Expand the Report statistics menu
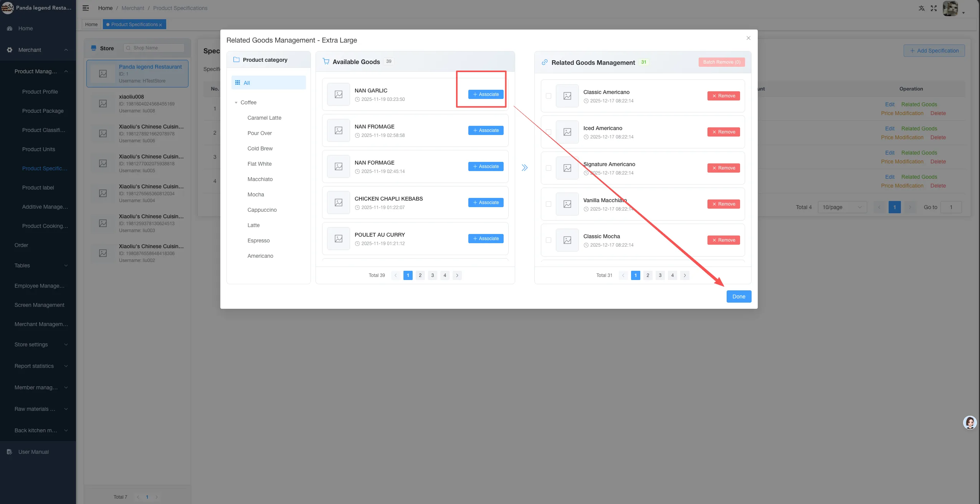 pyautogui.click(x=66, y=366)
